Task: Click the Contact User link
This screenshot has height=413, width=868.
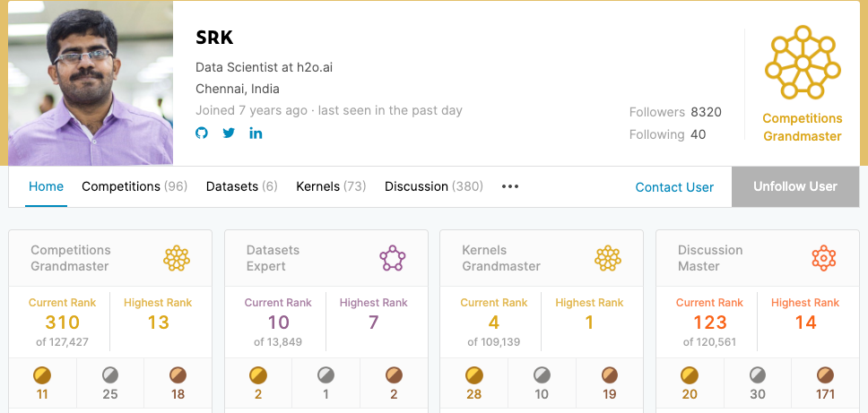Action: 674,187
